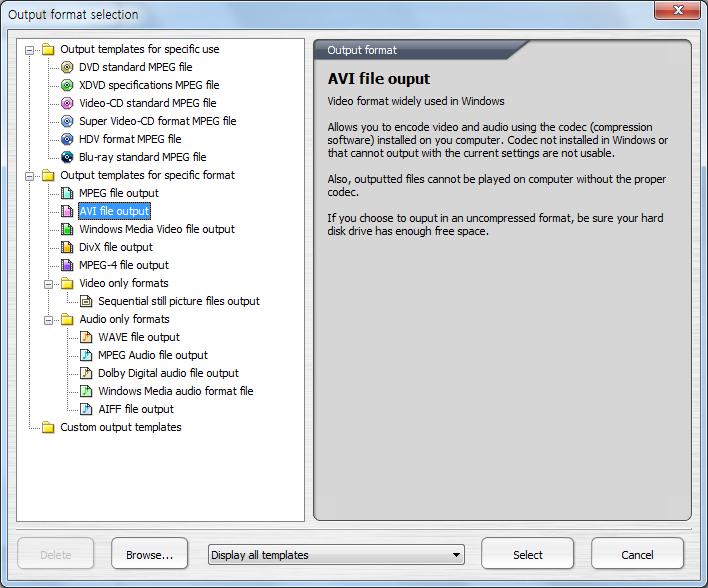Select Sequential still picture files output

click(x=179, y=301)
